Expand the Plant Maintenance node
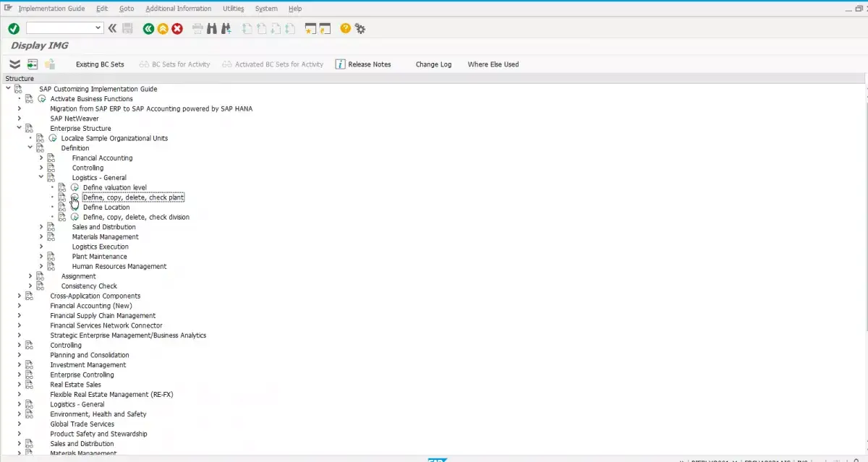868x462 pixels. point(41,257)
